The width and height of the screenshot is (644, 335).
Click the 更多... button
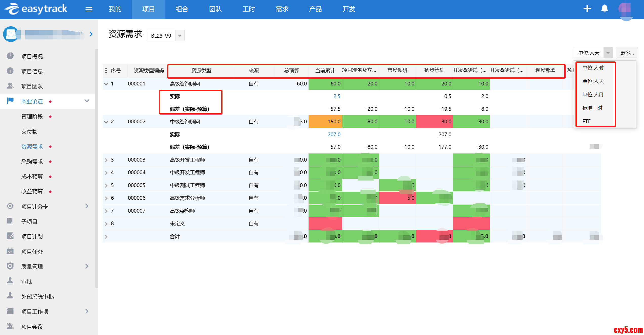click(627, 53)
